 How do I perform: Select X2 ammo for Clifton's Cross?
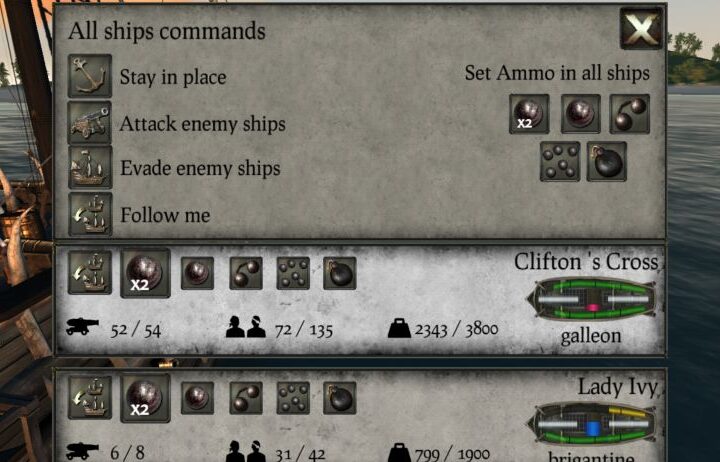tap(145, 273)
